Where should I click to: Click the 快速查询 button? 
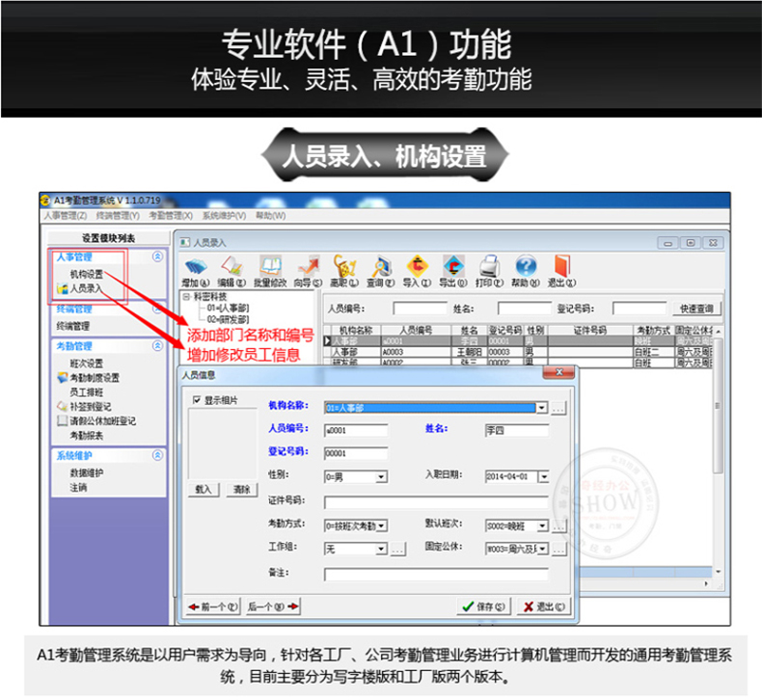[696, 309]
